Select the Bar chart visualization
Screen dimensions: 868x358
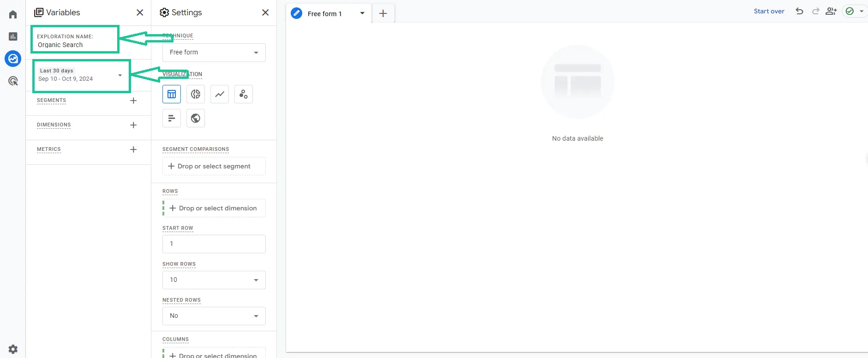[172, 118]
